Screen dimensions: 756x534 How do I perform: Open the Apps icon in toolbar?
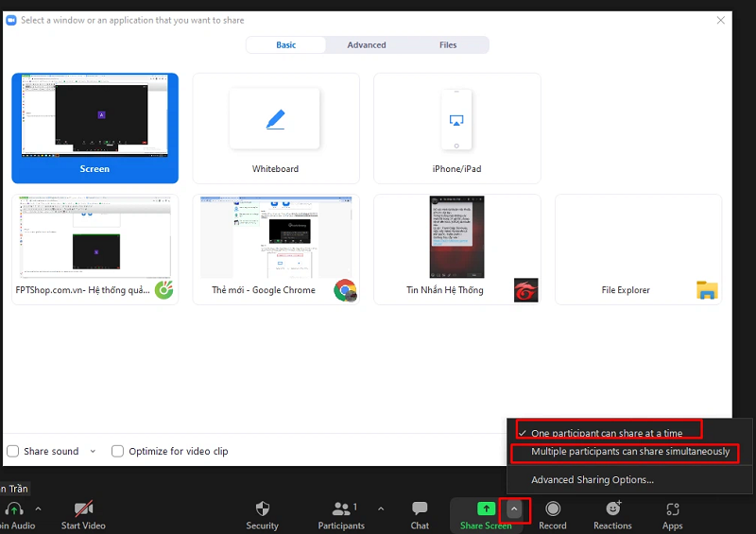pos(672,509)
